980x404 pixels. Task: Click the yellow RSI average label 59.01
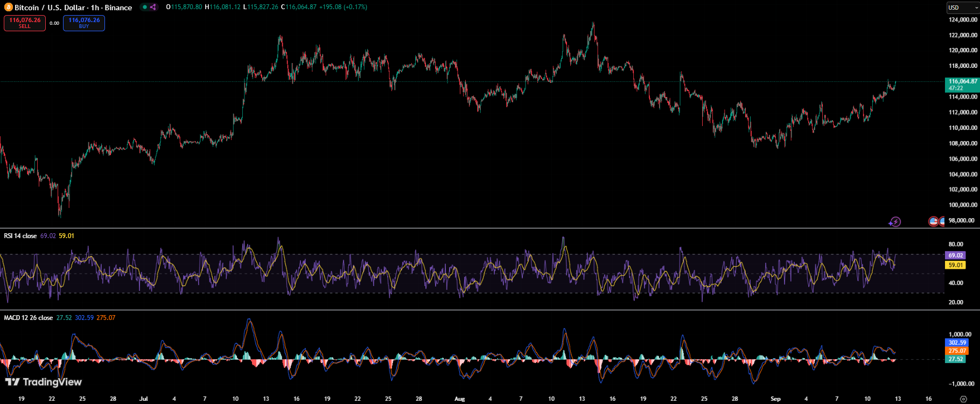956,265
